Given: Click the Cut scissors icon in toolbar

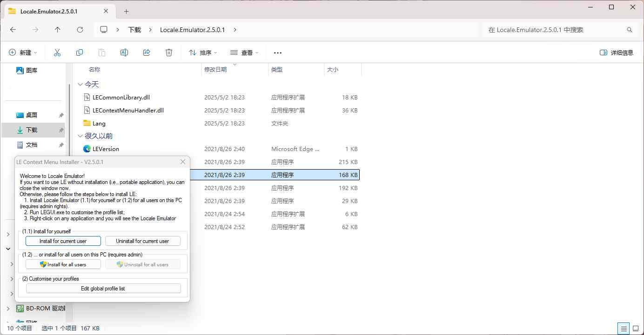Looking at the screenshot, I should [57, 53].
